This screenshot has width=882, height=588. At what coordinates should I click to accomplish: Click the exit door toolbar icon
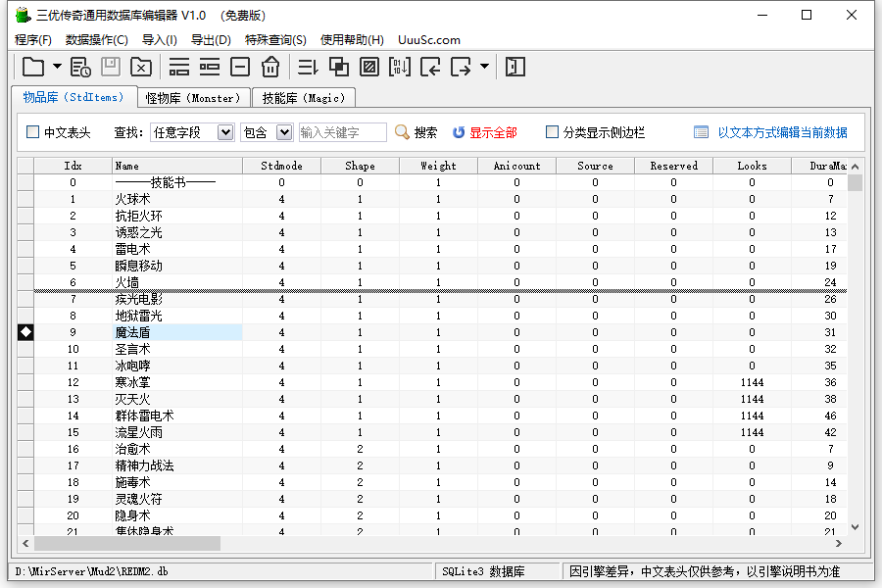pyautogui.click(x=515, y=67)
